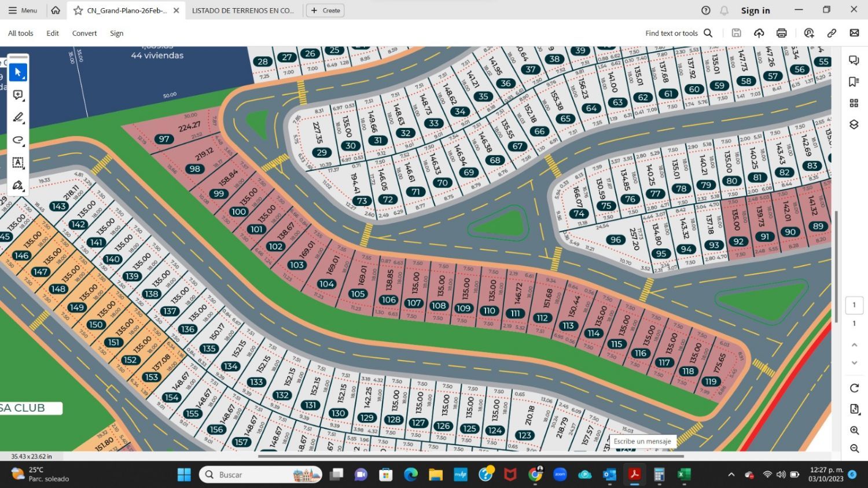Select the arrow selection tool
The image size is (868, 488).
[x=18, y=72]
